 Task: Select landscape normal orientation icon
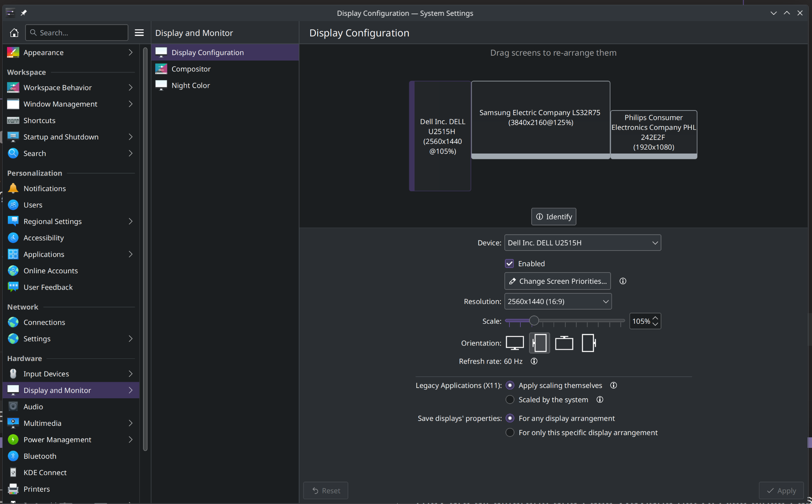point(515,343)
